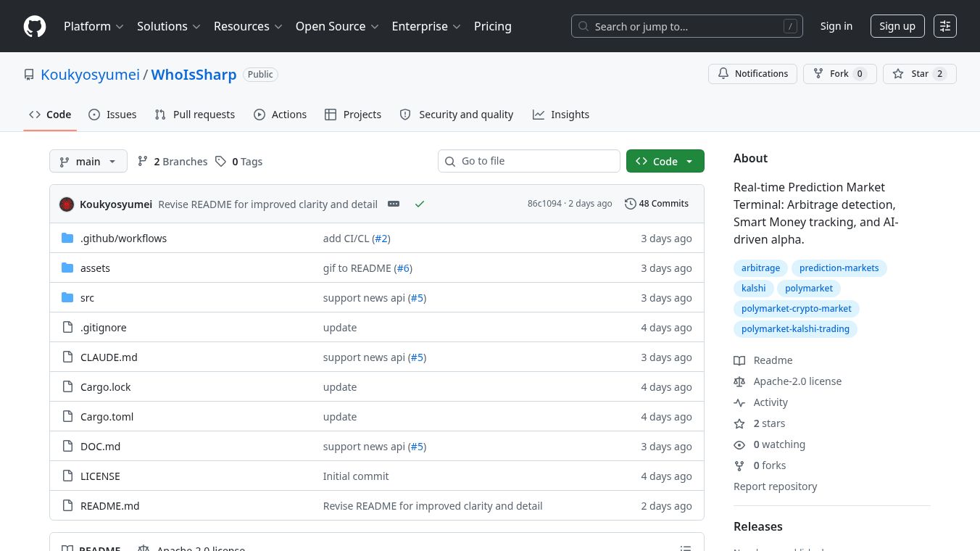Switch to the Pull requests tab

[195, 115]
